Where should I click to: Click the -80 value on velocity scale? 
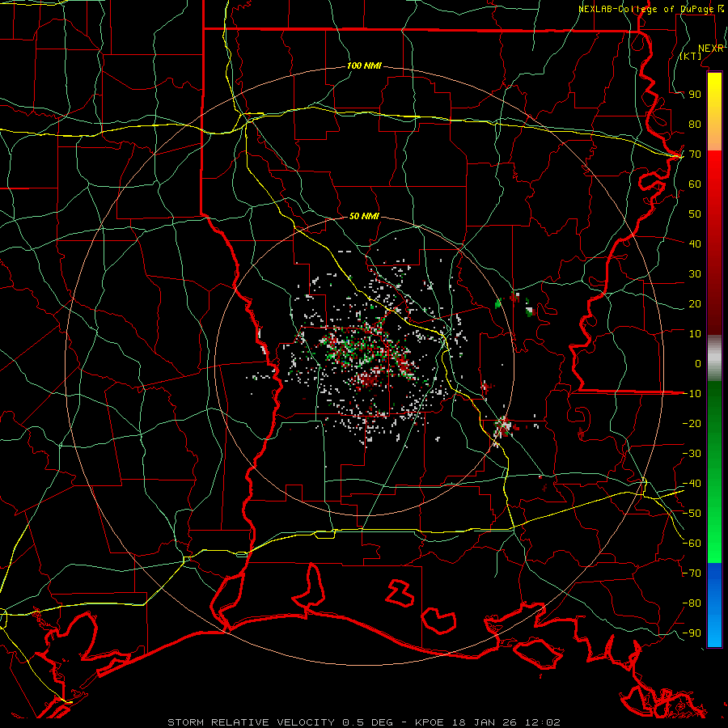point(692,603)
